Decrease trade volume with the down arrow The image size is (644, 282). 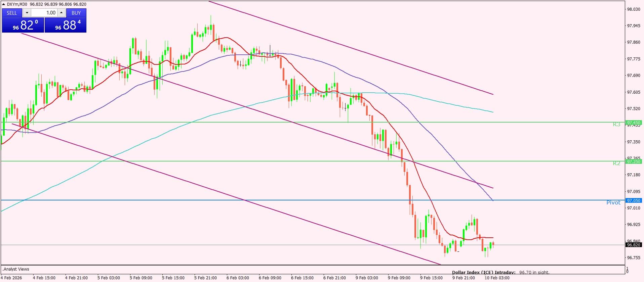(27, 13)
